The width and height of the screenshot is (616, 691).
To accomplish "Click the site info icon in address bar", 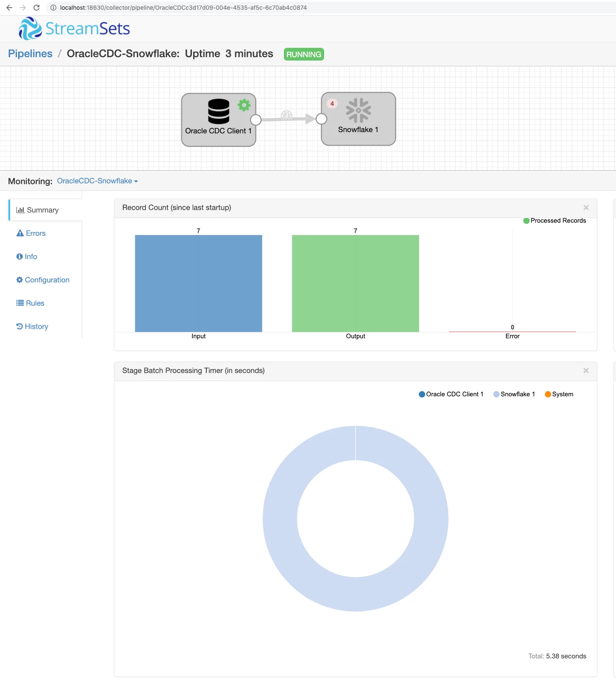I will point(53,8).
